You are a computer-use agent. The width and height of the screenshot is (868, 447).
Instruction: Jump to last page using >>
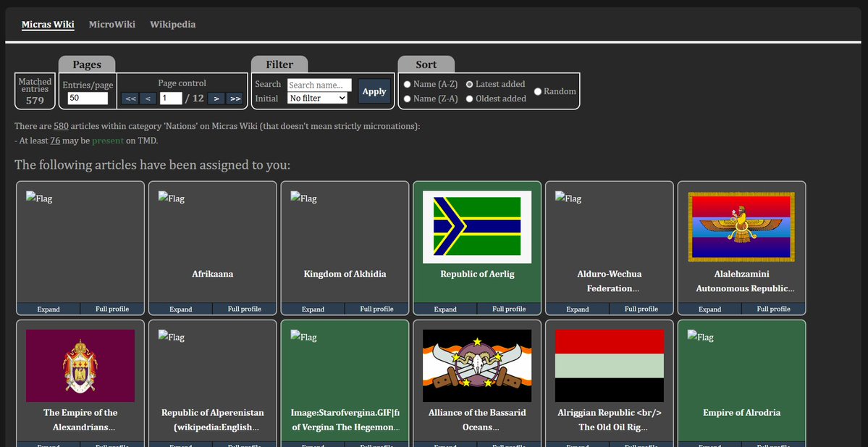click(234, 98)
